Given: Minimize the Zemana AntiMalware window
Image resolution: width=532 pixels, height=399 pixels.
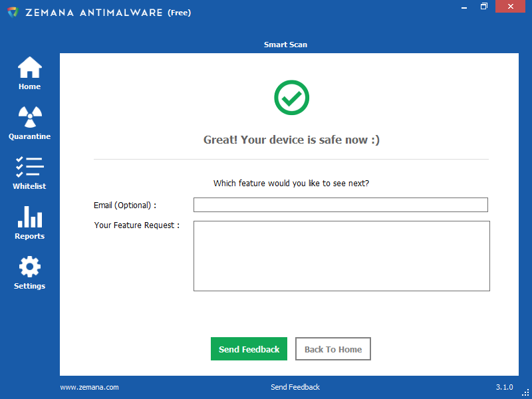Looking at the screenshot, I should pyautogui.click(x=464, y=7).
